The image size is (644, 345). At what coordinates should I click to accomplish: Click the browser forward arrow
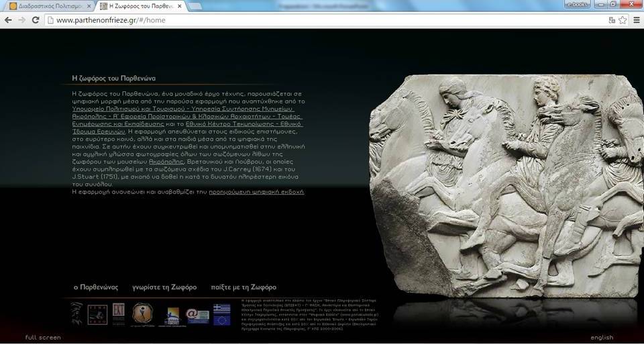point(22,20)
